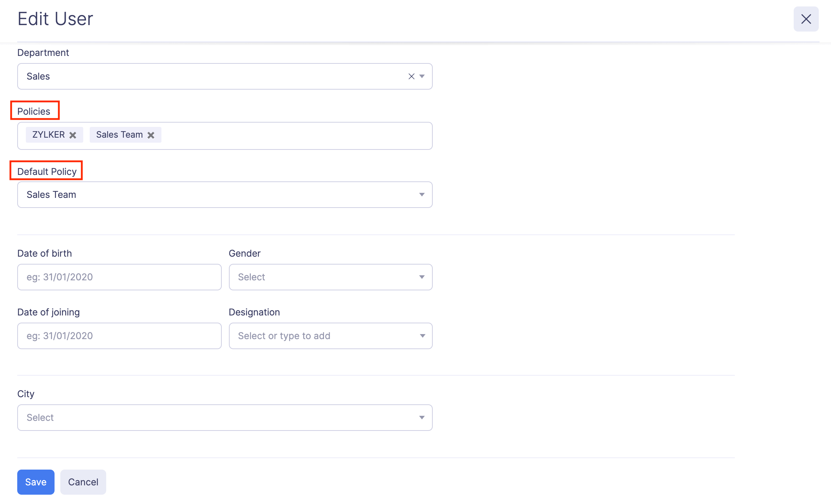The width and height of the screenshot is (831, 504).
Task: Click inside the Date of birth field
Action: [x=119, y=277]
